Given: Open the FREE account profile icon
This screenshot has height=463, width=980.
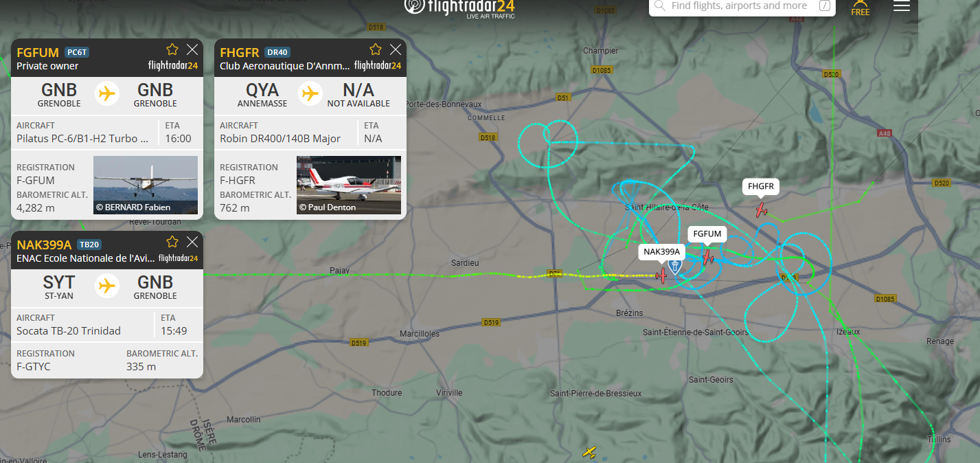Looking at the screenshot, I should (861, 8).
